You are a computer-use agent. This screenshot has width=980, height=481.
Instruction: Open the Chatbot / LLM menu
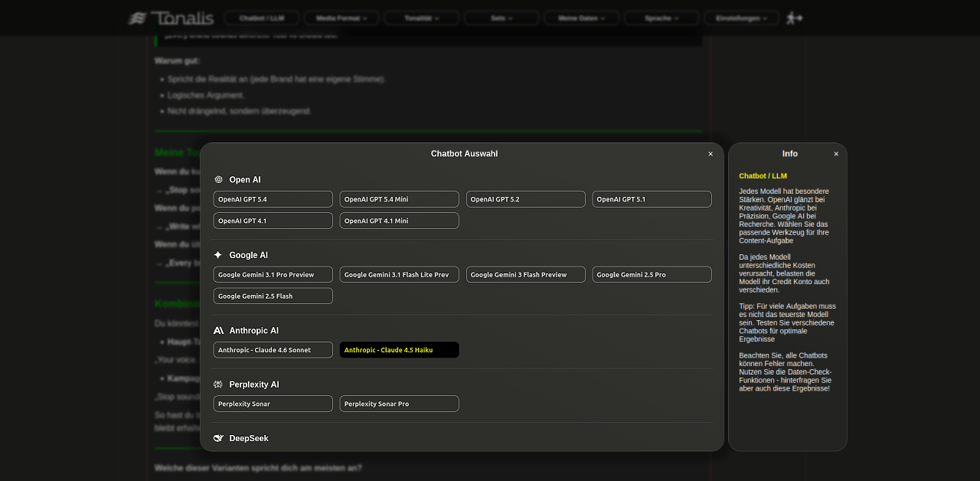click(x=262, y=18)
